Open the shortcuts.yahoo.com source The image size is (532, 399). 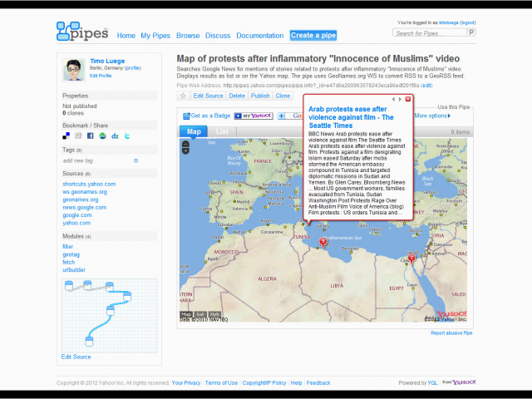89,184
